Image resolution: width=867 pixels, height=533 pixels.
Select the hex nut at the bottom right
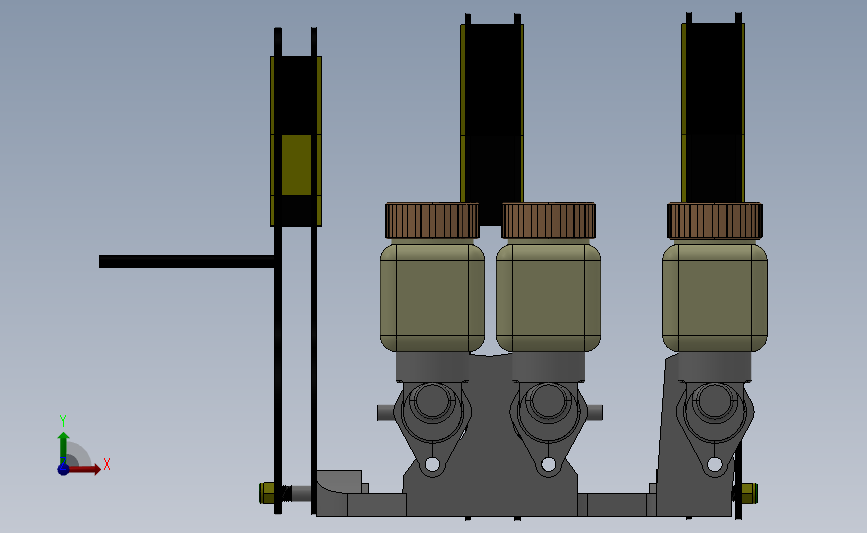click(748, 493)
